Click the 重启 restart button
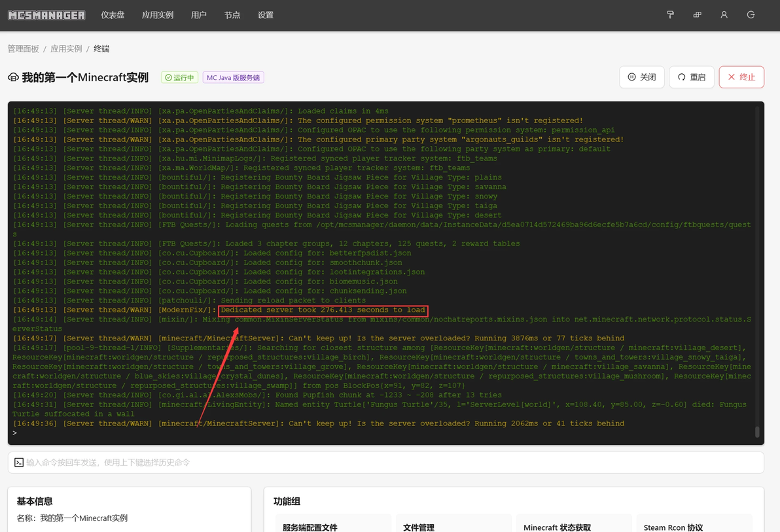The height and width of the screenshot is (532, 780). coord(692,77)
